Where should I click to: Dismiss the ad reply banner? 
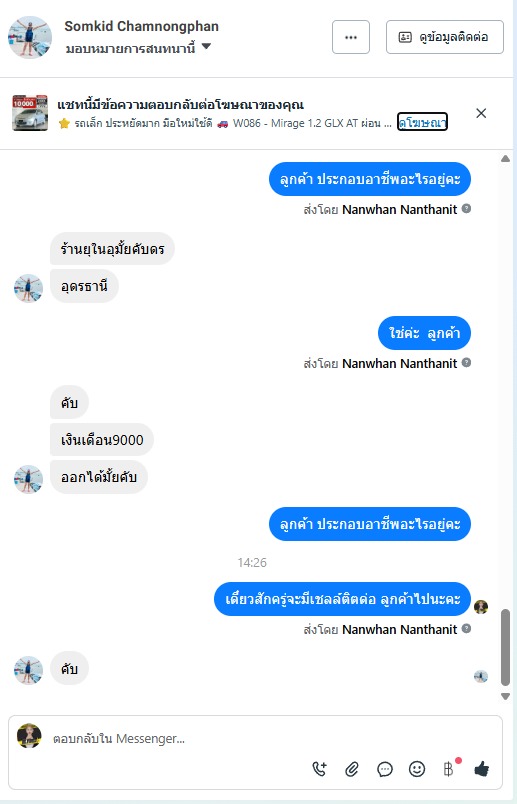click(481, 113)
